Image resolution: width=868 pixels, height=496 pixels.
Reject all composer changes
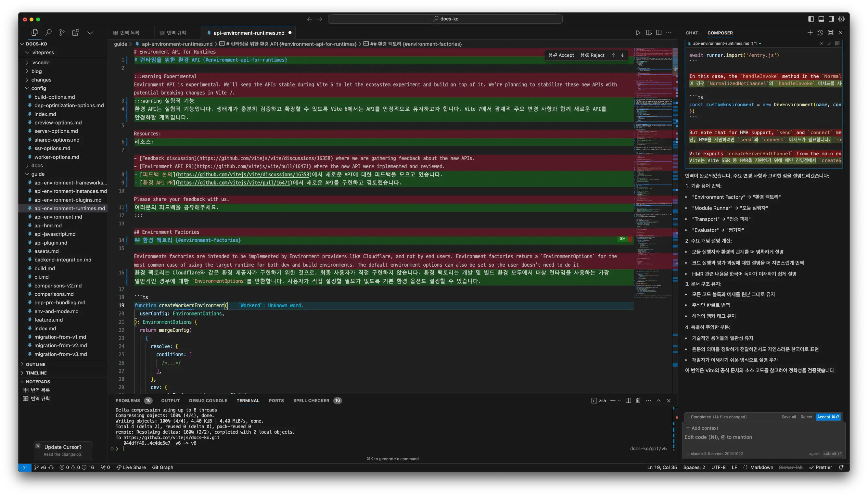point(806,417)
